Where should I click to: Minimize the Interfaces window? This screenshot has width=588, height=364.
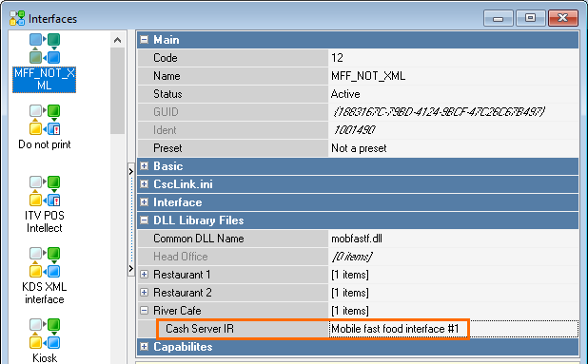[x=498, y=18]
